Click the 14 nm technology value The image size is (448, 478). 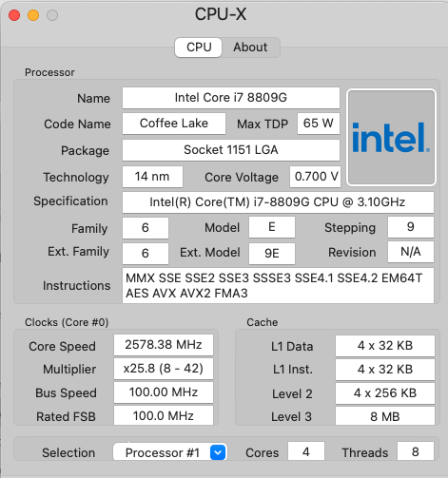click(x=152, y=177)
